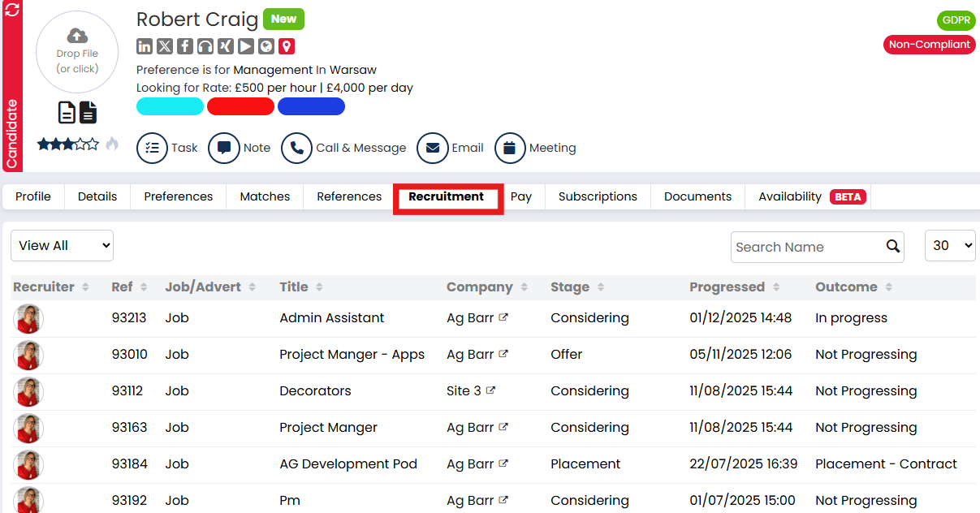The width and height of the screenshot is (980, 513).
Task: Open the LinkedIn profile icon
Action: 145,46
